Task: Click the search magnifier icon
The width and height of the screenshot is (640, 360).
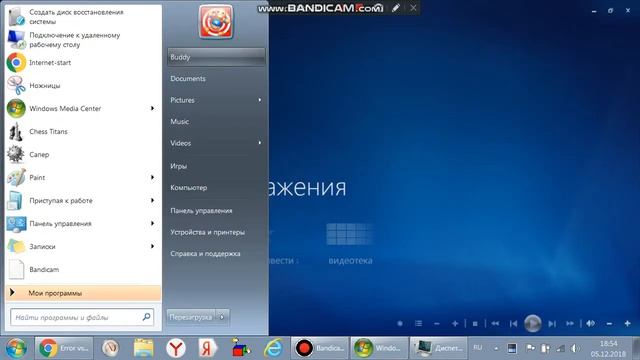Action: point(146,317)
